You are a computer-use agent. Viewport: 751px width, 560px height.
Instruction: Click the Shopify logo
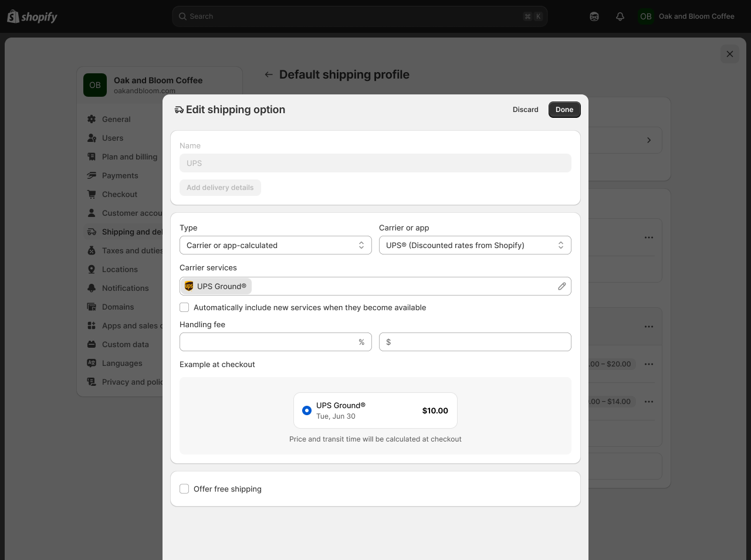32,16
